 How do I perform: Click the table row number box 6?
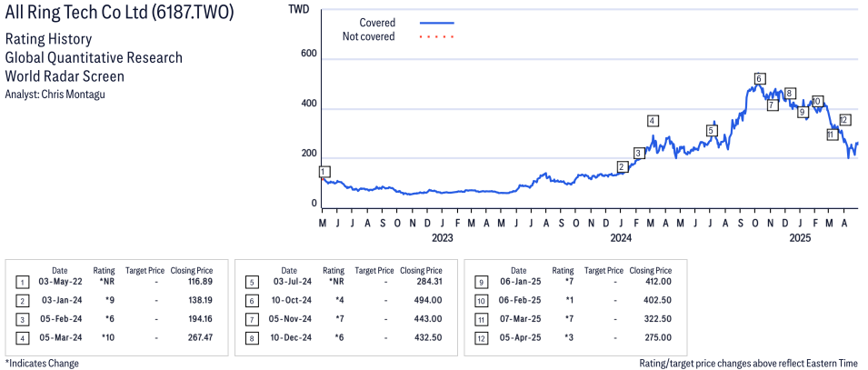[251, 301]
